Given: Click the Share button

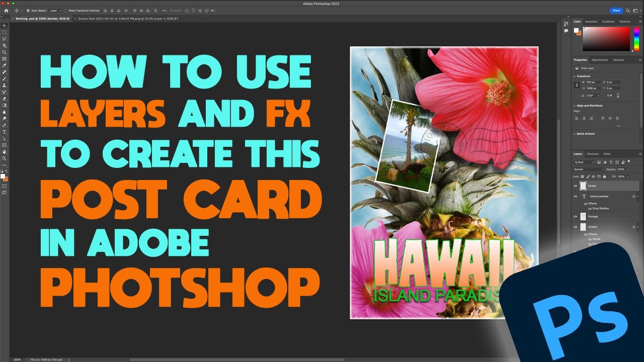Looking at the screenshot, I should pyautogui.click(x=616, y=10).
